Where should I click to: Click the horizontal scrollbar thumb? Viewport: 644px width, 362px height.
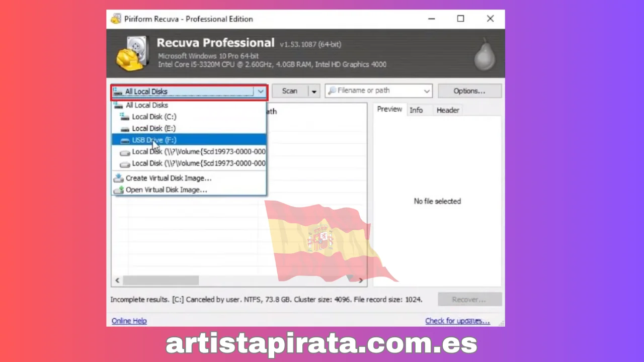pos(160,280)
